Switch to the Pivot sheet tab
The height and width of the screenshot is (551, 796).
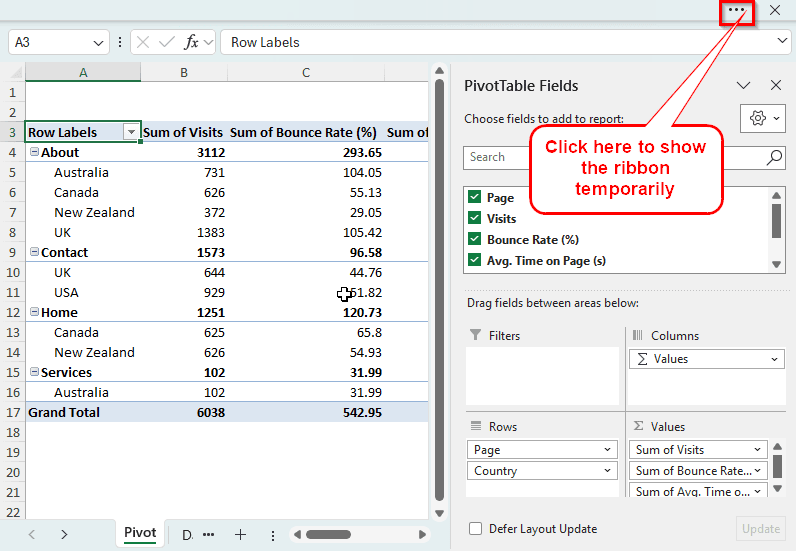(140, 533)
